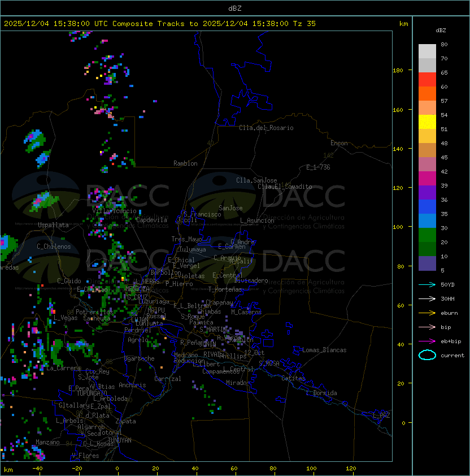This screenshot has width=470, height=476.
Task: Click the 'TUPUNGATO' label on map
Action: click(x=92, y=393)
